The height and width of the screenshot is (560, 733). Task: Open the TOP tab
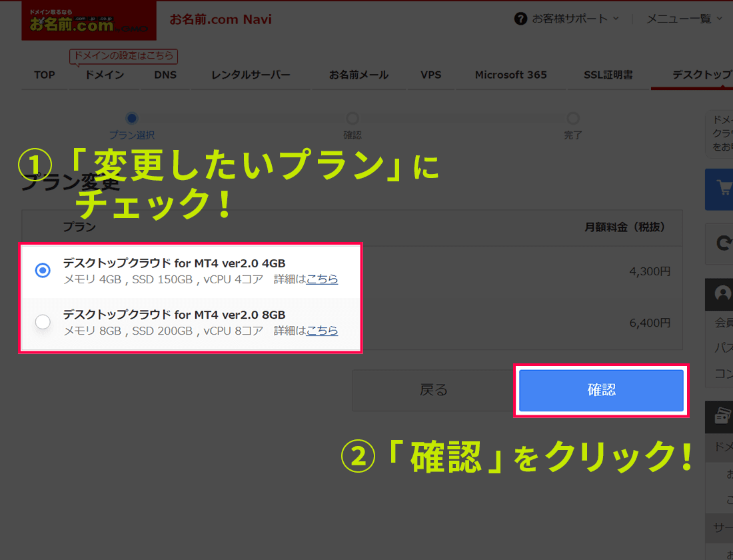click(45, 75)
